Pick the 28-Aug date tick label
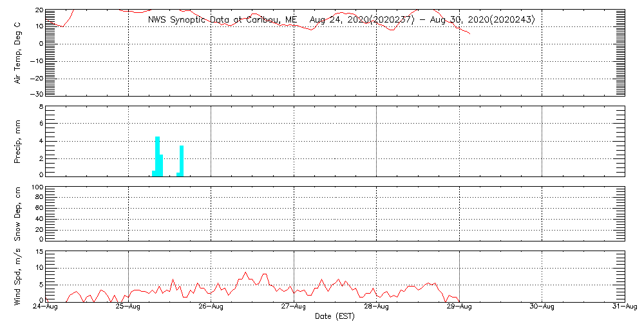Screen dimensions: 644x322 (376, 308)
